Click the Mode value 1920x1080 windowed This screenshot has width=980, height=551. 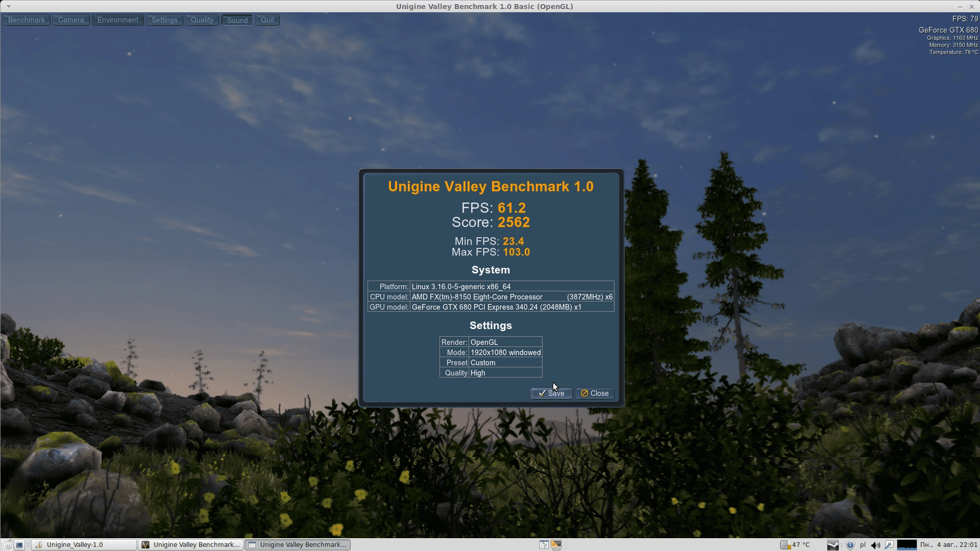click(505, 352)
